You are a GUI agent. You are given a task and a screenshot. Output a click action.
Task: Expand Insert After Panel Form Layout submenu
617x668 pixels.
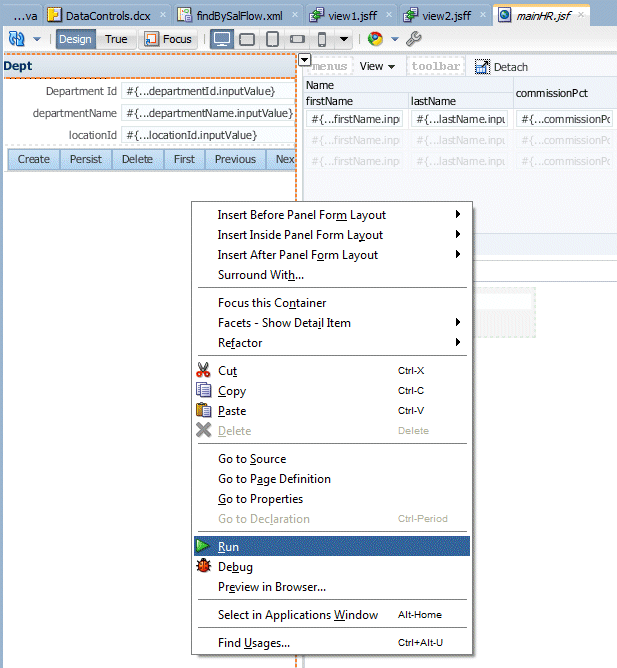coord(332,255)
